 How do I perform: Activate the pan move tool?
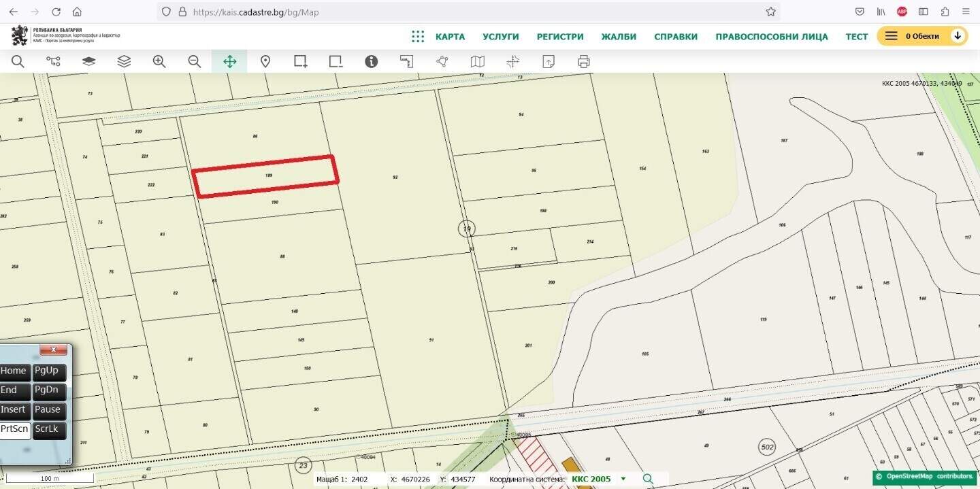pos(229,61)
